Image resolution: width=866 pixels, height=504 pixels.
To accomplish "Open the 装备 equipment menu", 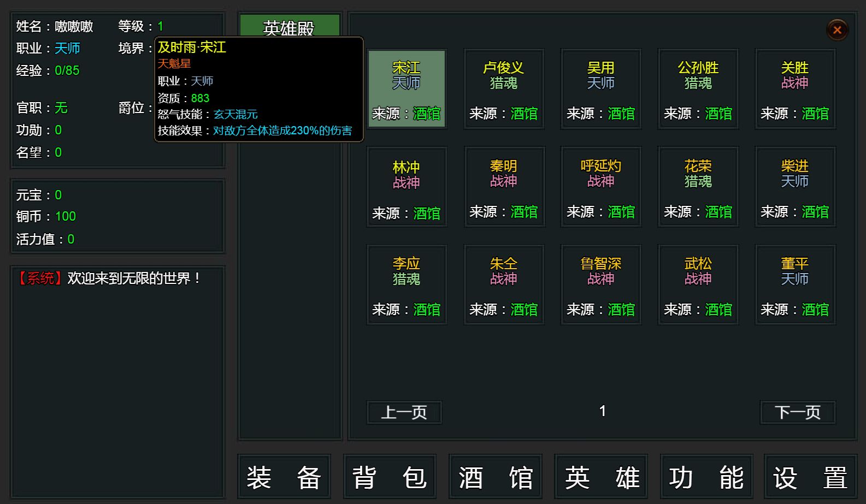I will [284, 477].
